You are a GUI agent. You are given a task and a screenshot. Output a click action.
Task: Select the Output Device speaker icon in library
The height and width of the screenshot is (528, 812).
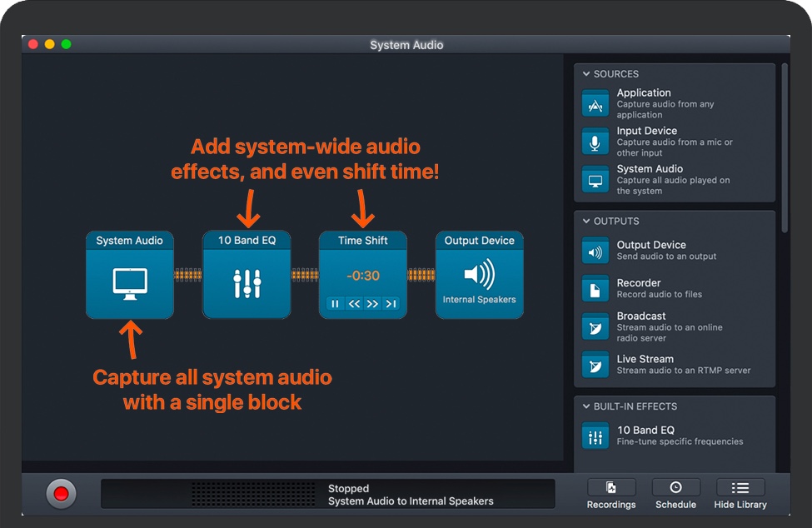(595, 251)
